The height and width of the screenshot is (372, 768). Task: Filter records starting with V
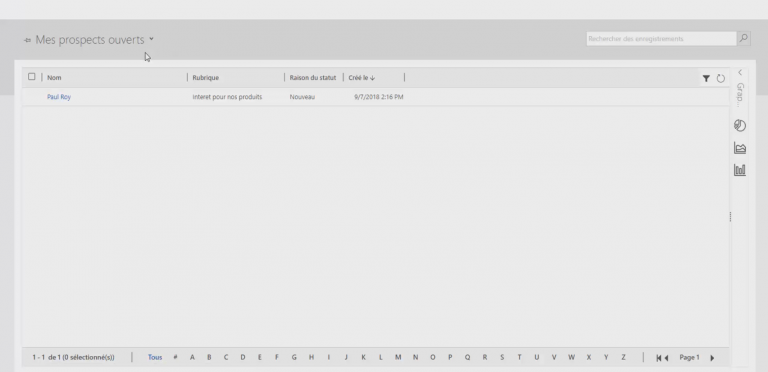click(554, 357)
